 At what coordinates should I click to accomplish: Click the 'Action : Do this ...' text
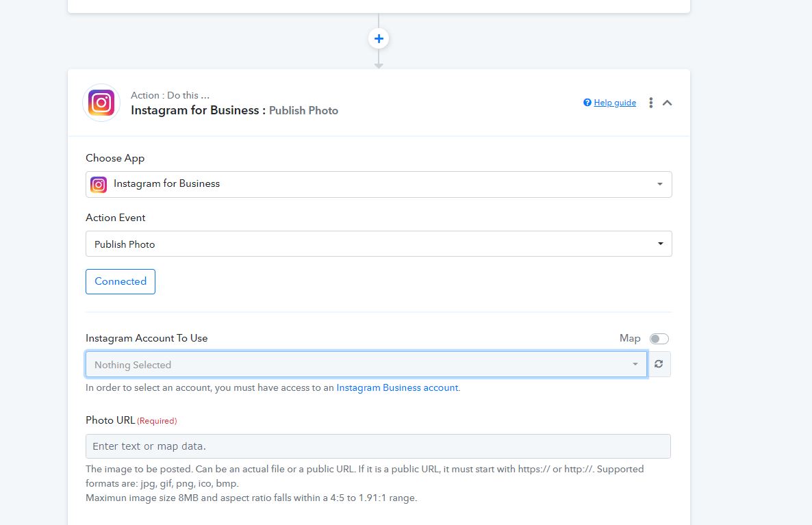pos(170,95)
